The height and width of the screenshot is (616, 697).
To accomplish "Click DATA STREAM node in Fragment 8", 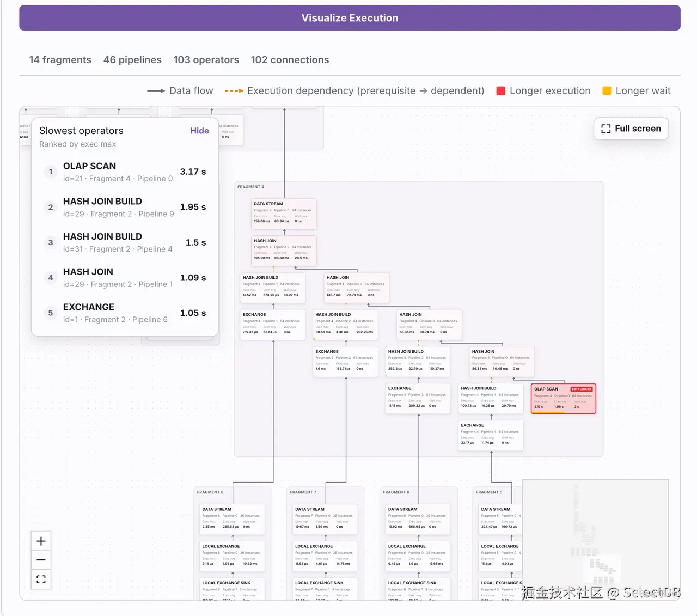I will coord(233,519).
